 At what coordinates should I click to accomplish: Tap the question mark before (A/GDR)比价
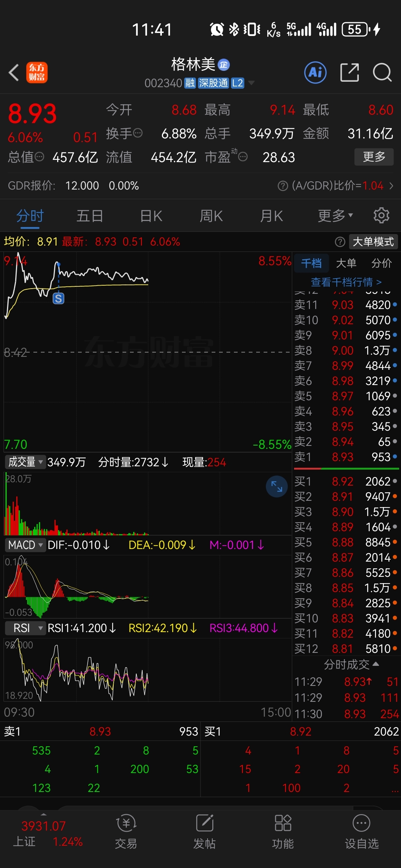283,186
